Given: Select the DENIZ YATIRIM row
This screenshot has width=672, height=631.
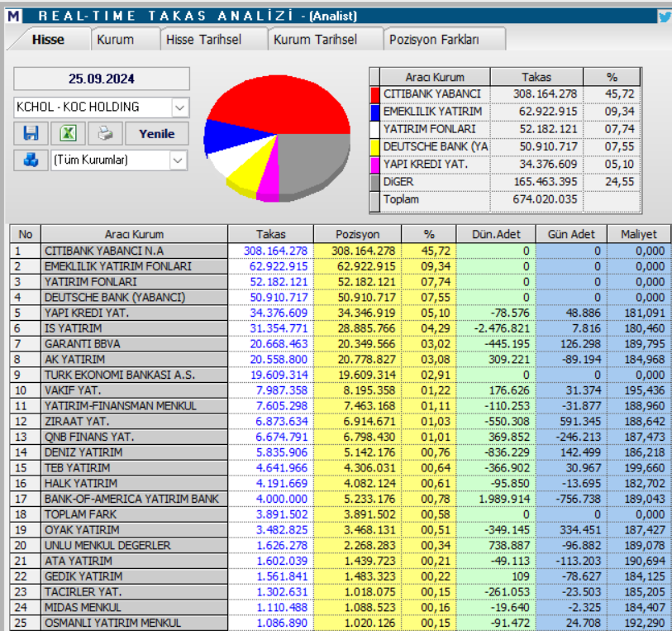Looking at the screenshot, I should tap(341, 452).
